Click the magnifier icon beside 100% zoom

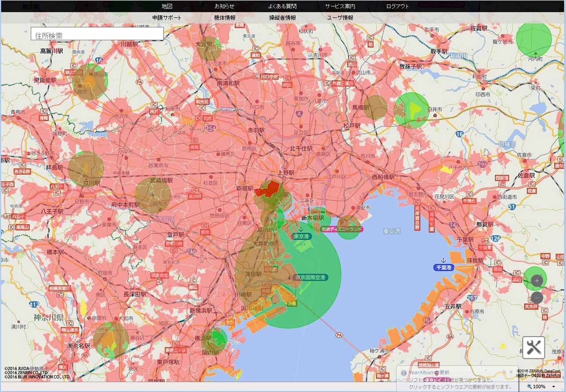[529, 387]
